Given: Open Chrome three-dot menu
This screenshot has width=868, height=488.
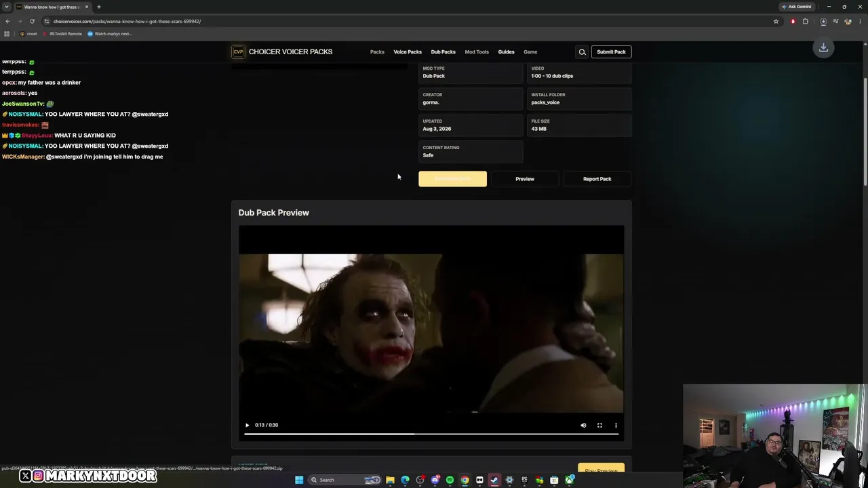Looking at the screenshot, I should point(860,21).
